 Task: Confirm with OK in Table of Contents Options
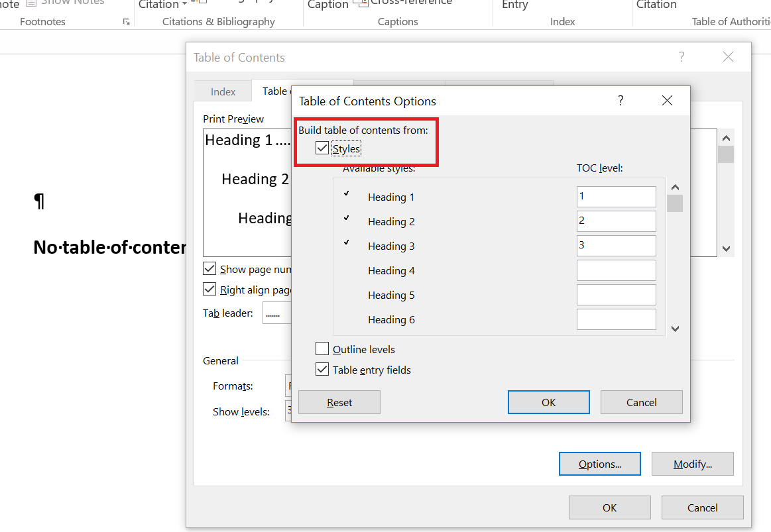549,402
